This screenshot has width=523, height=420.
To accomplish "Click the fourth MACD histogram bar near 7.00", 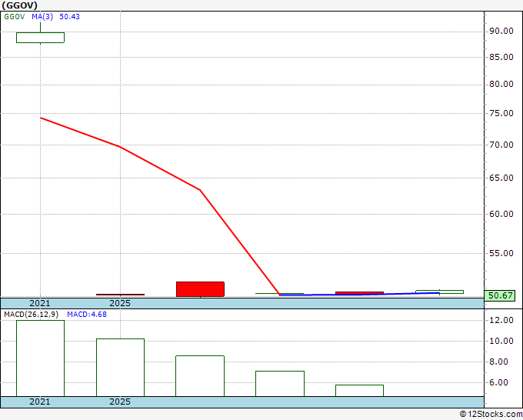I will coord(280,384).
